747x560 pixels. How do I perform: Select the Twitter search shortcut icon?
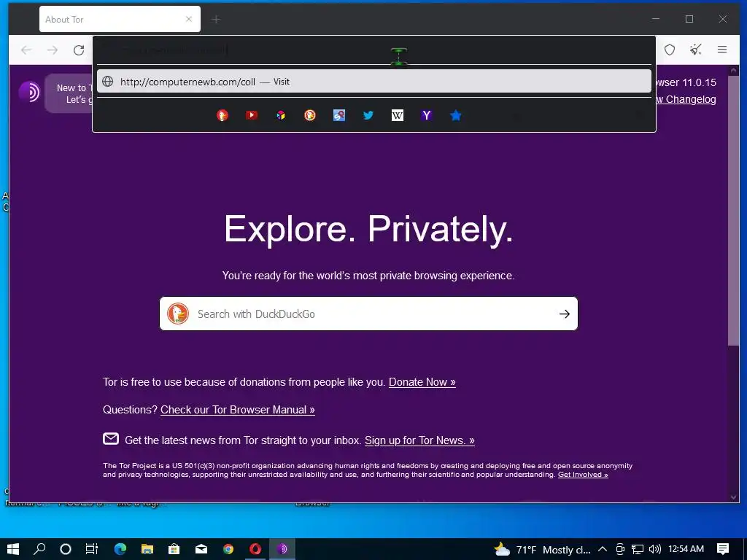coord(368,115)
